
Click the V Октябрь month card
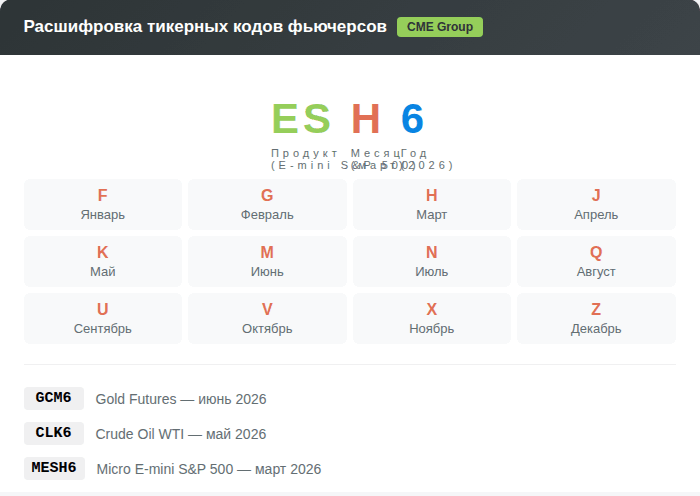tap(267, 318)
